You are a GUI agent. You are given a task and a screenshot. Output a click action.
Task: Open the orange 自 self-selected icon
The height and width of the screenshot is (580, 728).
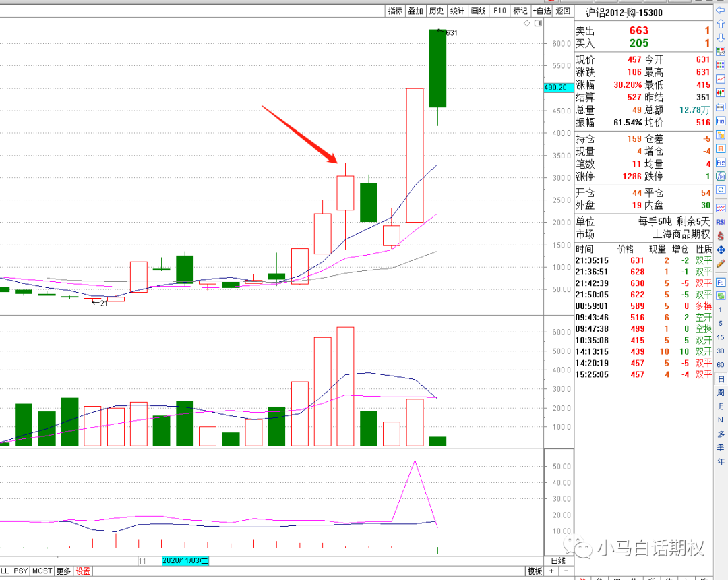(721, 148)
